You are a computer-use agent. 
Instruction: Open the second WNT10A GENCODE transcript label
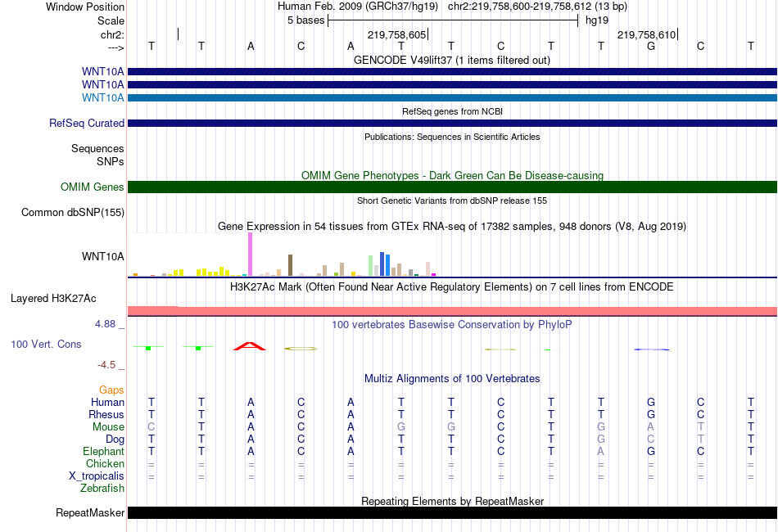[x=102, y=85]
